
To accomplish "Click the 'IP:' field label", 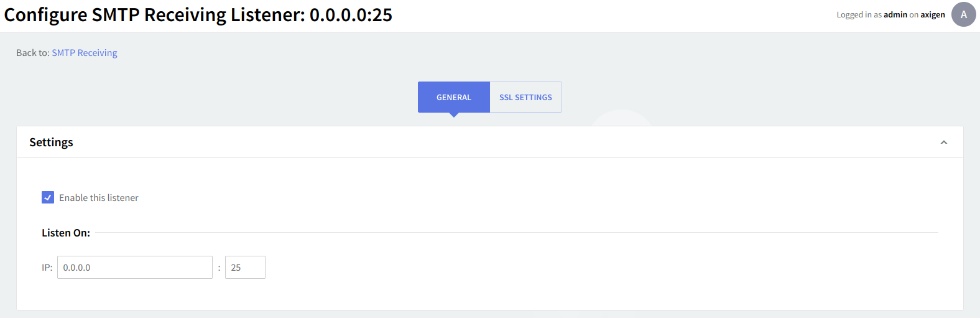I will 47,268.
